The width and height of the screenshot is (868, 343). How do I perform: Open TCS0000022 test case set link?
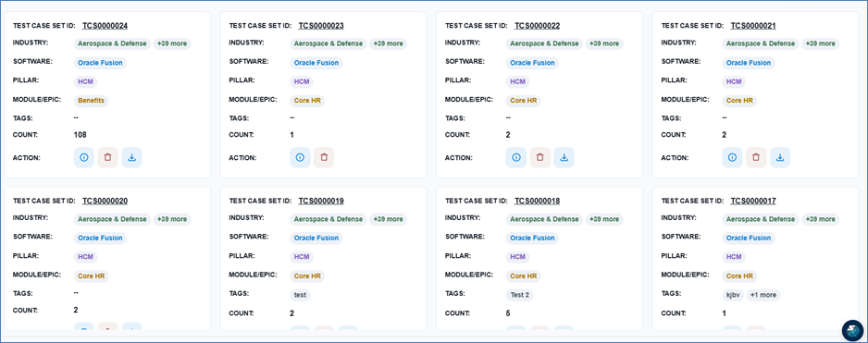[538, 26]
